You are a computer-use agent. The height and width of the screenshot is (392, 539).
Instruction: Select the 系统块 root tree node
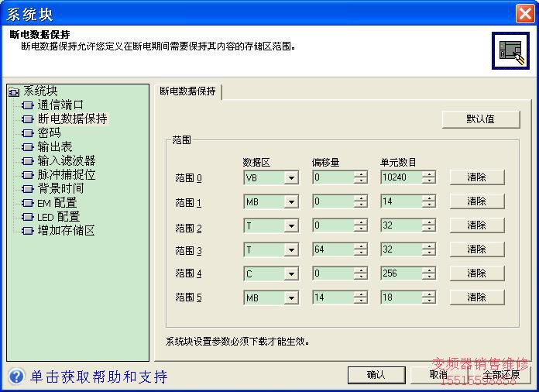coord(39,91)
